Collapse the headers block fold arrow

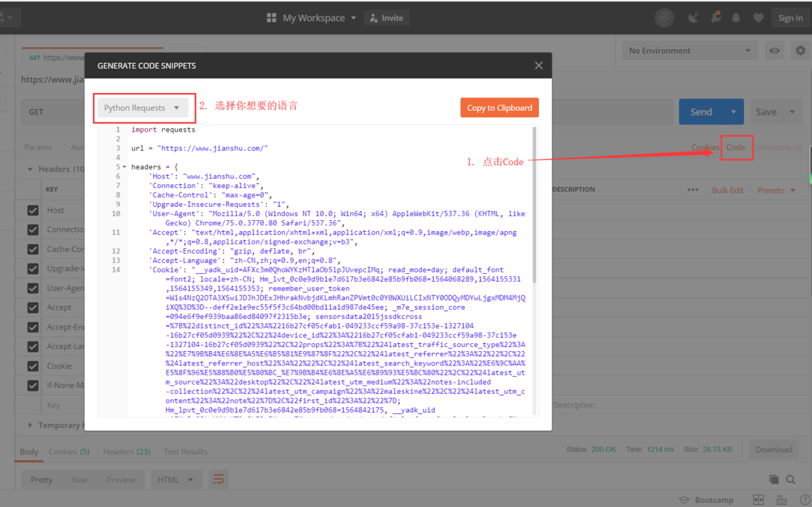[124, 167]
